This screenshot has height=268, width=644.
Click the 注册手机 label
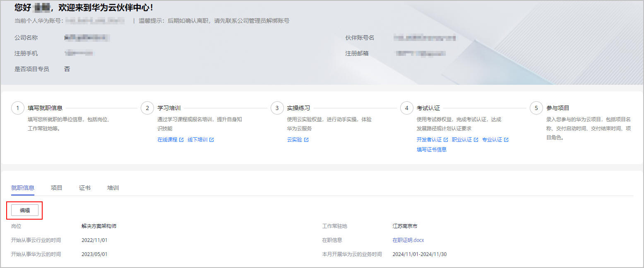pos(26,53)
